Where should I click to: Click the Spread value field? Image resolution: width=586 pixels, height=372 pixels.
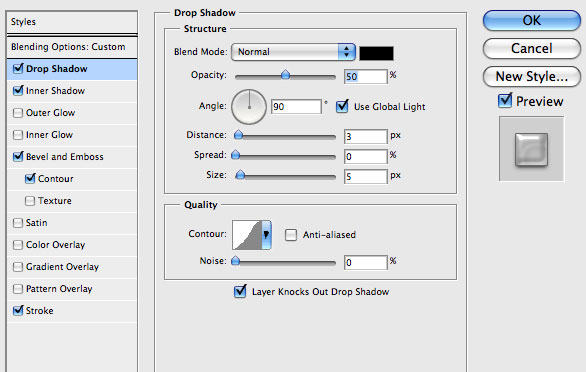[x=366, y=156]
